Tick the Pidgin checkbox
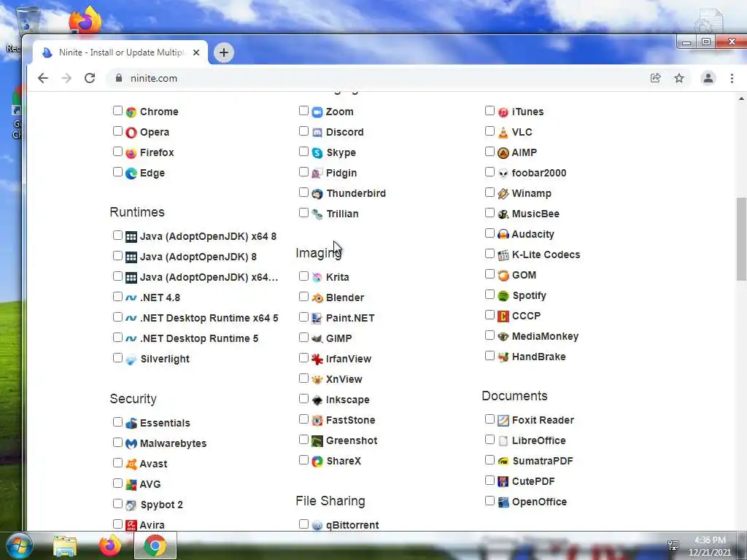Viewport: 747px width, 560px height. coord(303,172)
